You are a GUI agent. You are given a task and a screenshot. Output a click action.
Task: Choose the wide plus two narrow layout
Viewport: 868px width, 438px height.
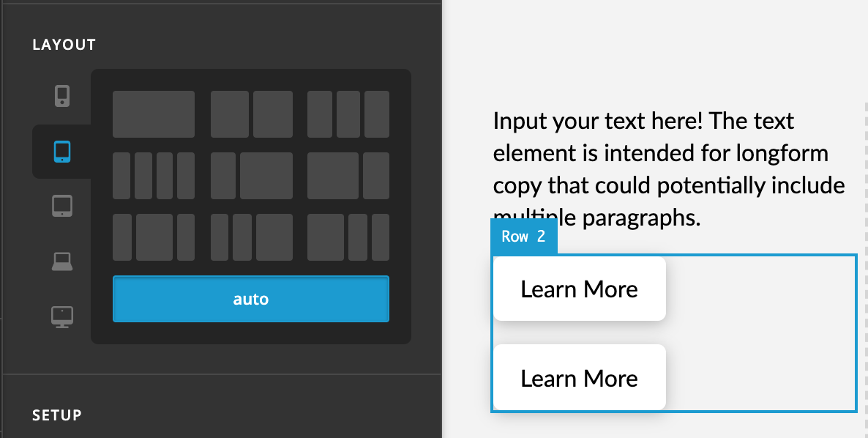(x=348, y=237)
